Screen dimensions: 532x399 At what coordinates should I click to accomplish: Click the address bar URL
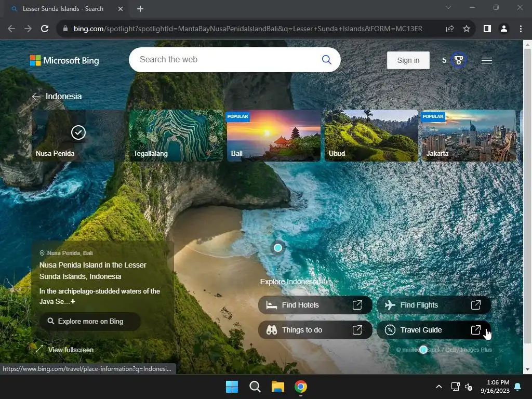click(248, 29)
